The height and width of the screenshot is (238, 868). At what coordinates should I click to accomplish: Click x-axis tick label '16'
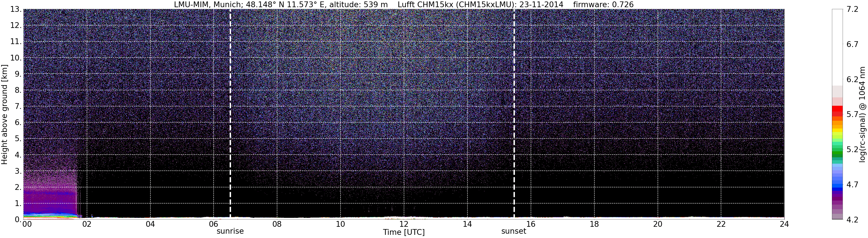(x=531, y=224)
